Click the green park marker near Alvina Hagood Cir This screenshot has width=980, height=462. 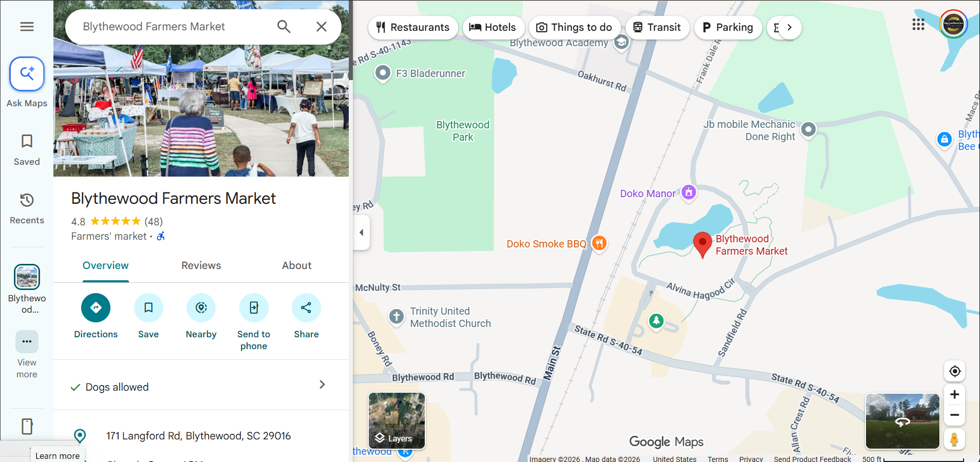pos(656,321)
